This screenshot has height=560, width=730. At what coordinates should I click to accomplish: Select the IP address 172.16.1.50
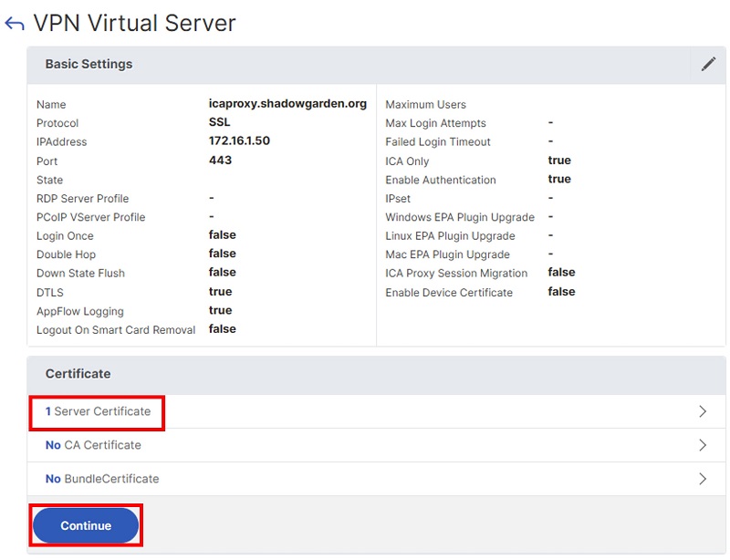(239, 140)
